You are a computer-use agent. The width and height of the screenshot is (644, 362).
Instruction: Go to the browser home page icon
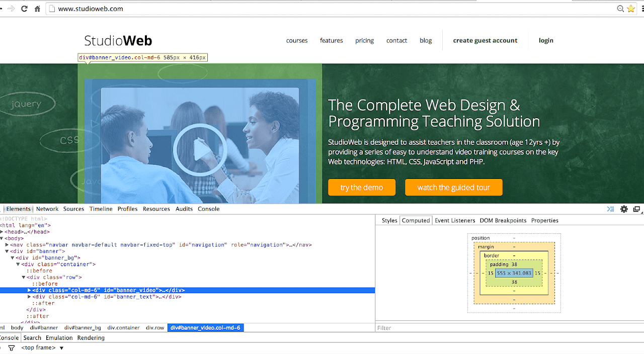pos(37,9)
